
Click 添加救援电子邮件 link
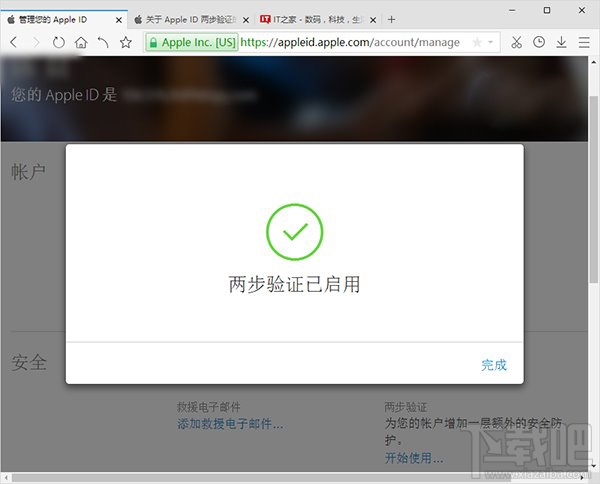(230, 424)
